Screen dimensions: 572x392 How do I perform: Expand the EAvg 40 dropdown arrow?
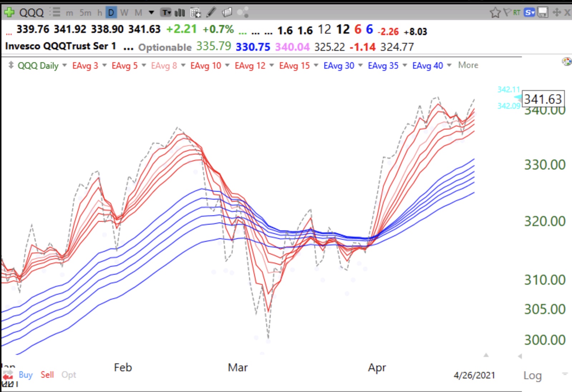pyautogui.click(x=449, y=65)
